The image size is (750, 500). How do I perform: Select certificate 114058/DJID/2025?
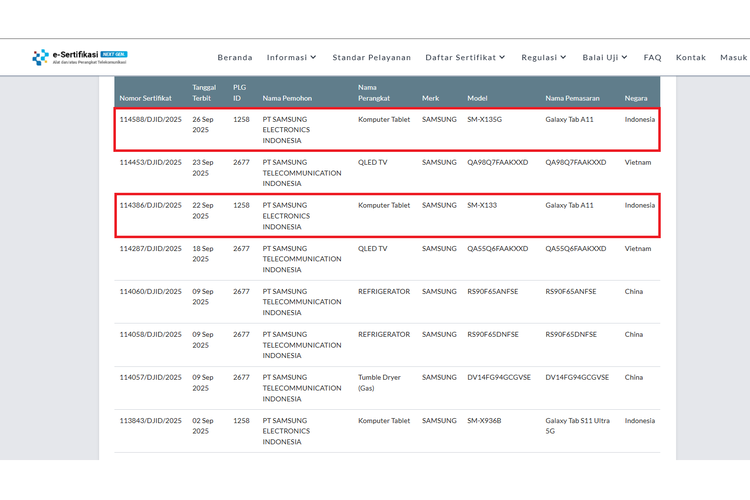(x=151, y=334)
